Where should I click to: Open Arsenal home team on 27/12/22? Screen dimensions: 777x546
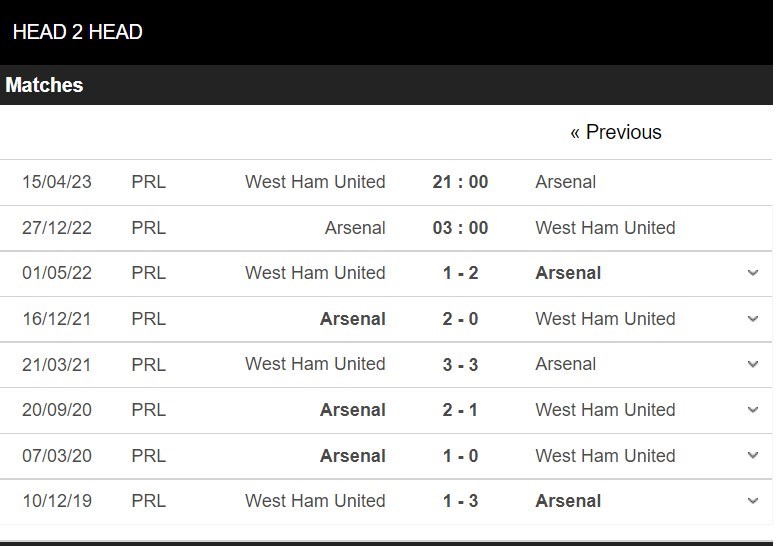point(355,228)
